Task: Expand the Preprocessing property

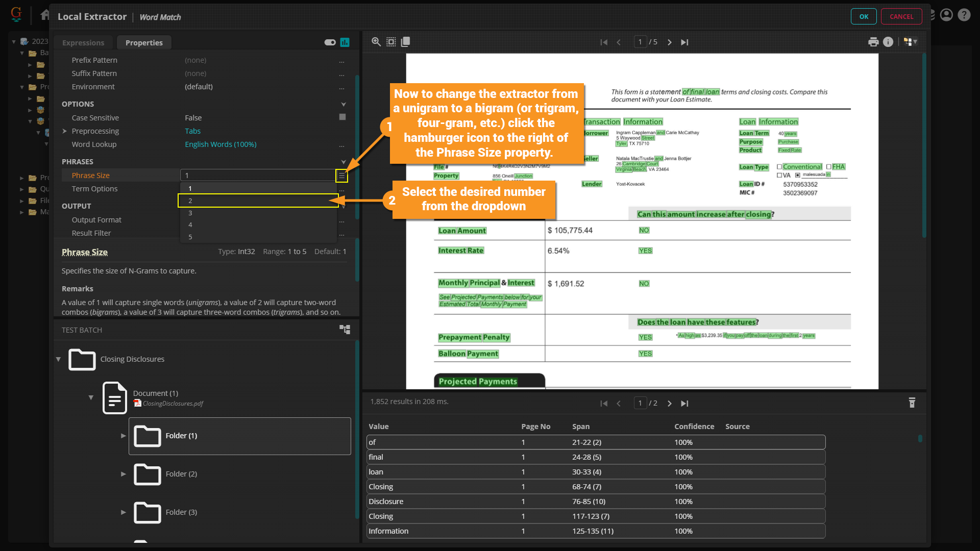Action: click(x=65, y=131)
